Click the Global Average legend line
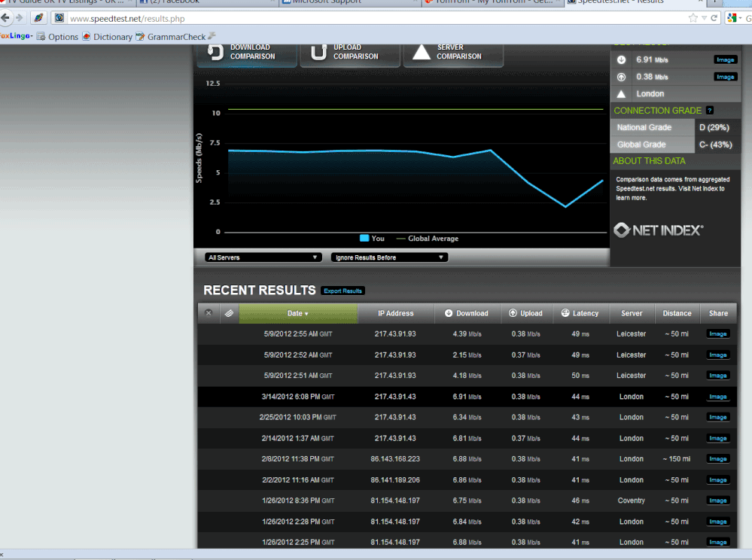The width and height of the screenshot is (752, 560). pos(401,239)
